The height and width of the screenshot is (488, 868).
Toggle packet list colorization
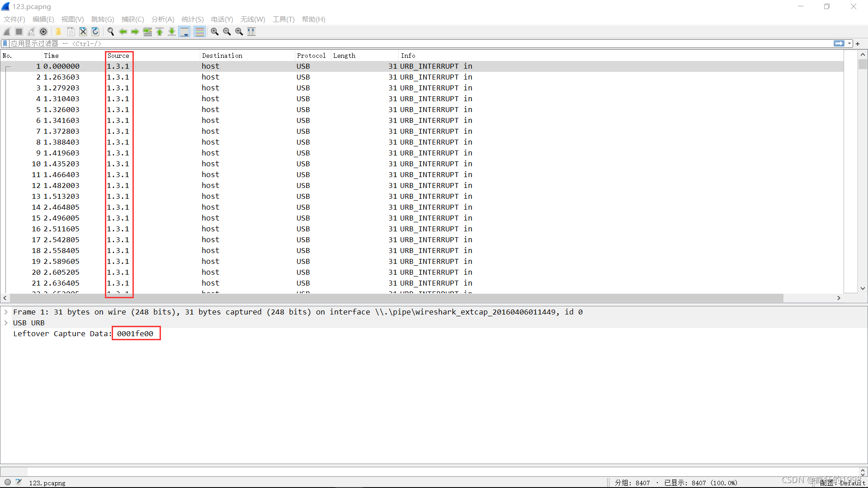[x=199, y=32]
